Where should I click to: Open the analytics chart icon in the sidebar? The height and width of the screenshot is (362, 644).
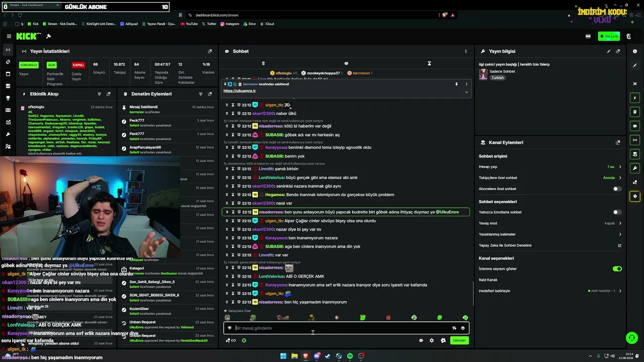click(8, 122)
